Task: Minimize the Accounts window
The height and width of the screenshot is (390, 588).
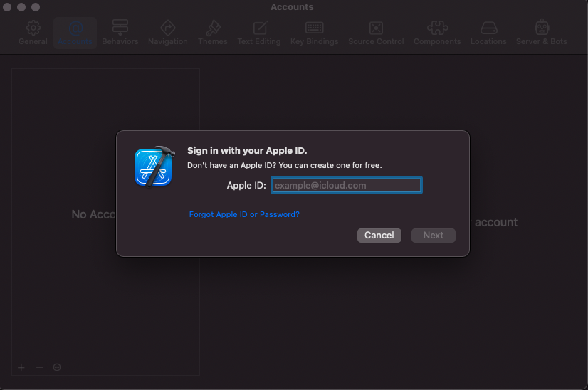Action: (x=21, y=7)
